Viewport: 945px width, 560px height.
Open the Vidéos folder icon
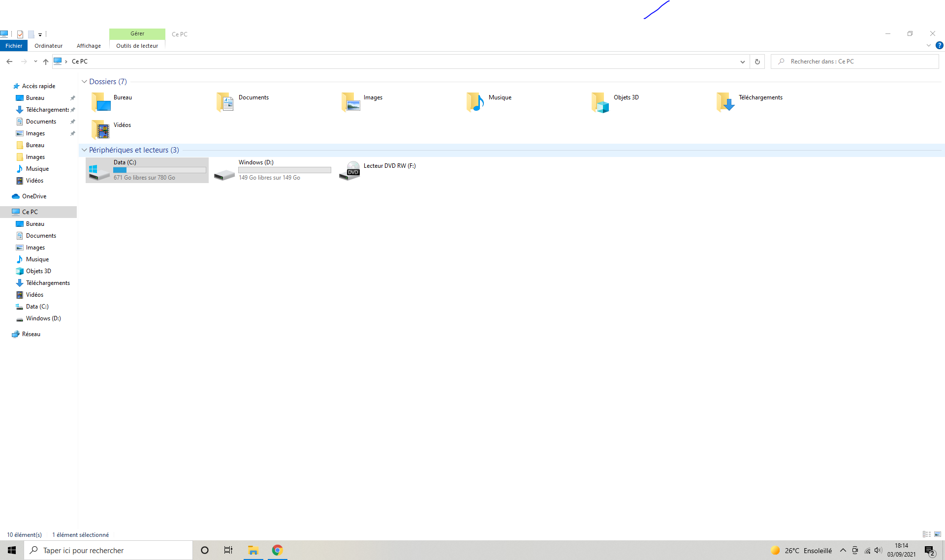tap(100, 130)
